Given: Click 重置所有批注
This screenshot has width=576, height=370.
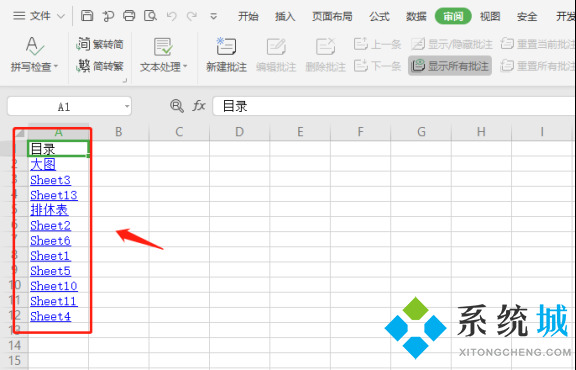Looking at the screenshot, I should tap(538, 66).
